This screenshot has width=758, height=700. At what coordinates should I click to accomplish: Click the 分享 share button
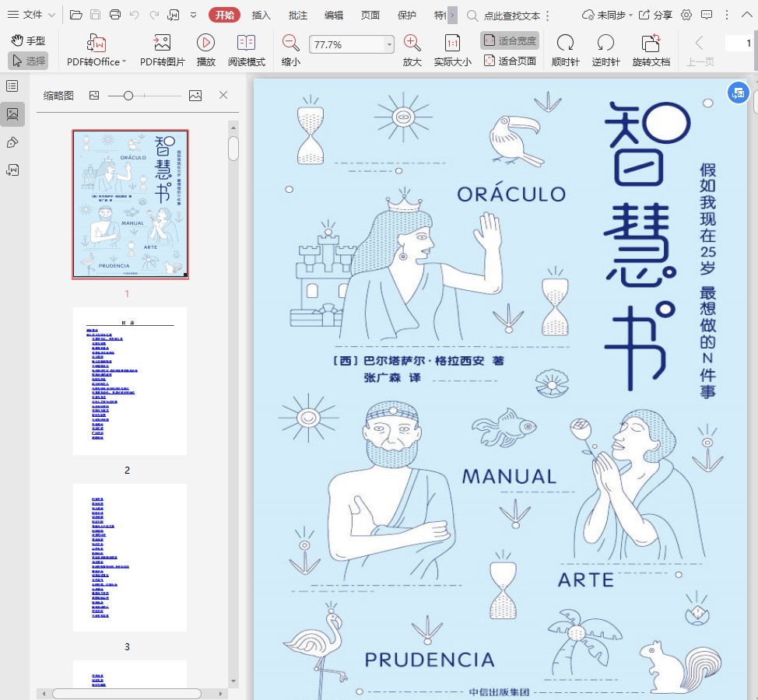[655, 15]
